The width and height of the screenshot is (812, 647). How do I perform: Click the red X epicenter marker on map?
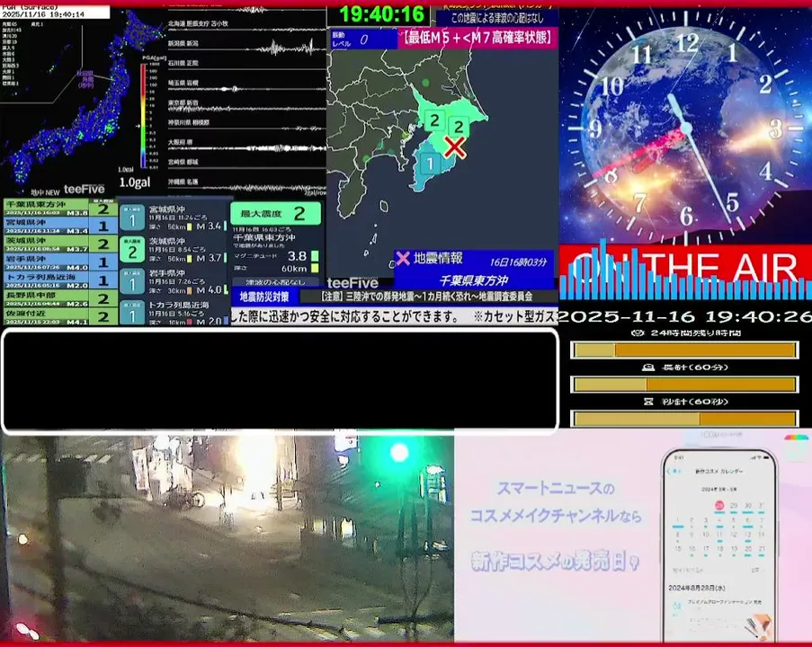click(454, 147)
